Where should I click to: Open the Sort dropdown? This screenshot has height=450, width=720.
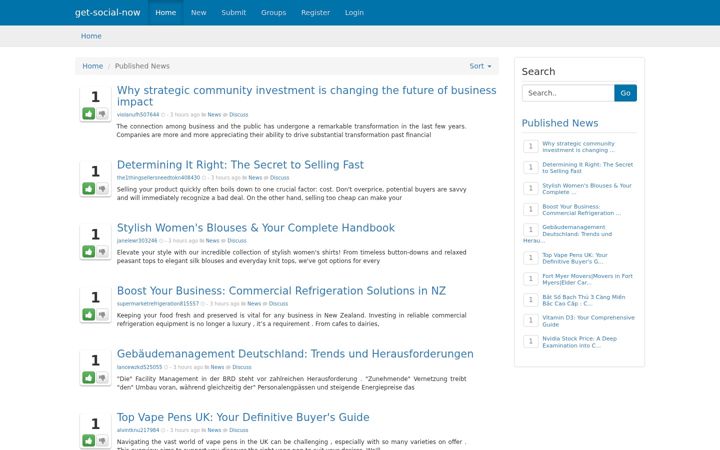pos(480,66)
